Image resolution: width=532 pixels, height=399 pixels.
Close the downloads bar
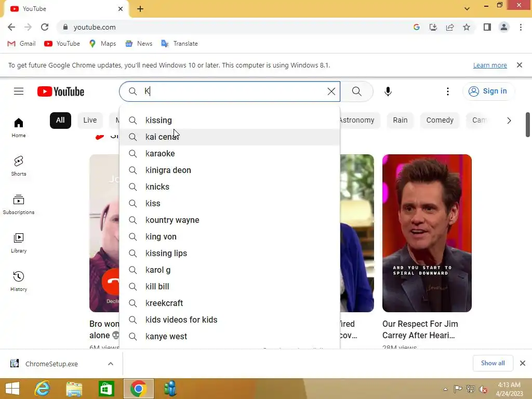point(523,363)
